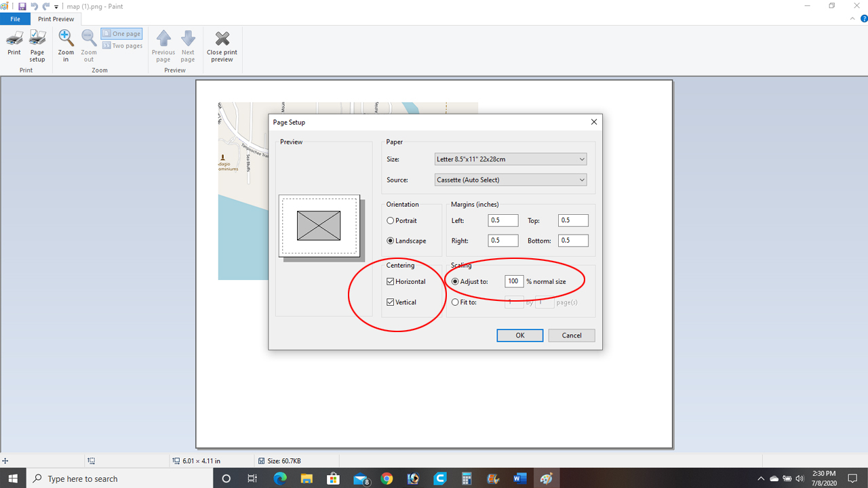This screenshot has height=488, width=868.
Task: Save the file via quick access toolbar
Action: [x=22, y=6]
